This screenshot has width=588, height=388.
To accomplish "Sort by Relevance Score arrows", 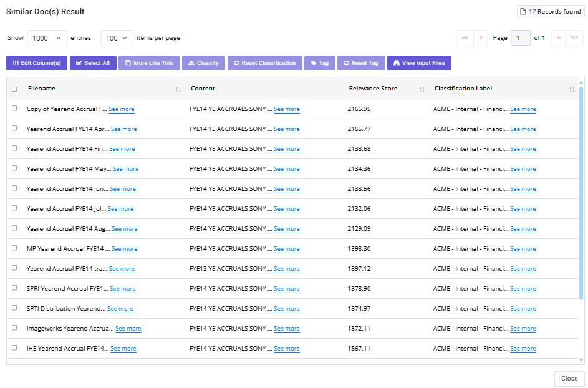I will (422, 89).
